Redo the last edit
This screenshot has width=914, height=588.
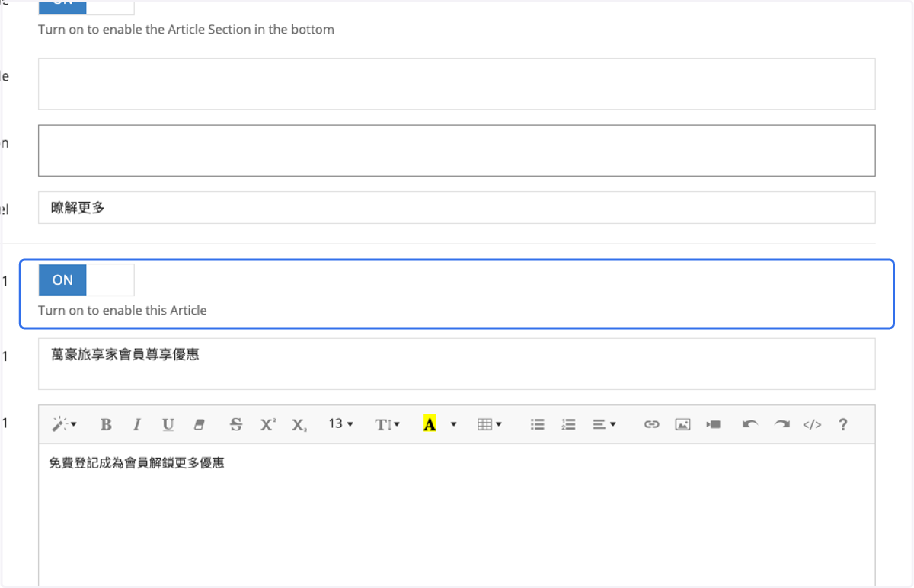pos(781,424)
